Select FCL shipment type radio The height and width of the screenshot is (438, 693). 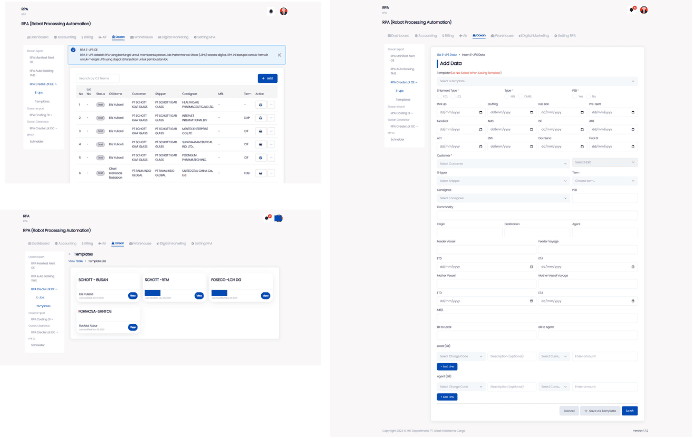click(439, 96)
